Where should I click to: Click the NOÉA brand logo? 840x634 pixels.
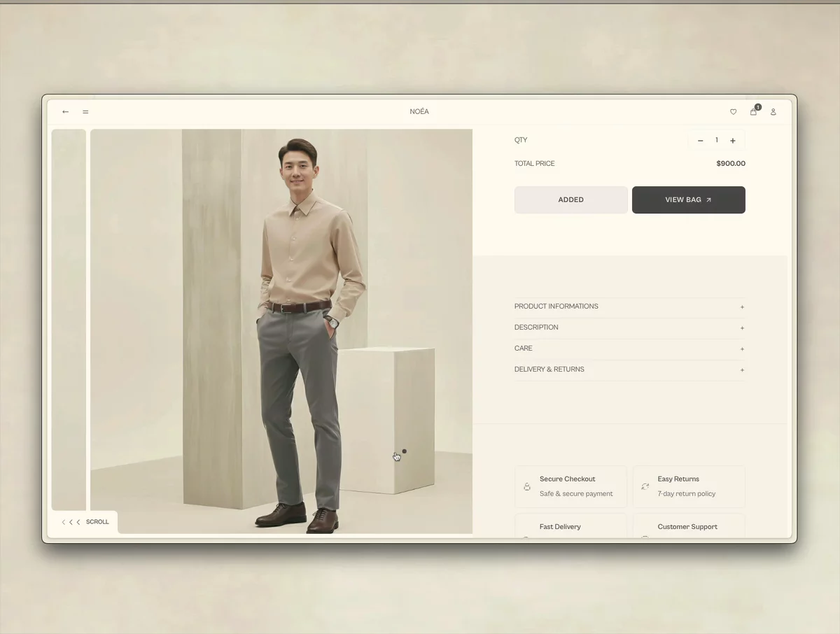coord(419,112)
